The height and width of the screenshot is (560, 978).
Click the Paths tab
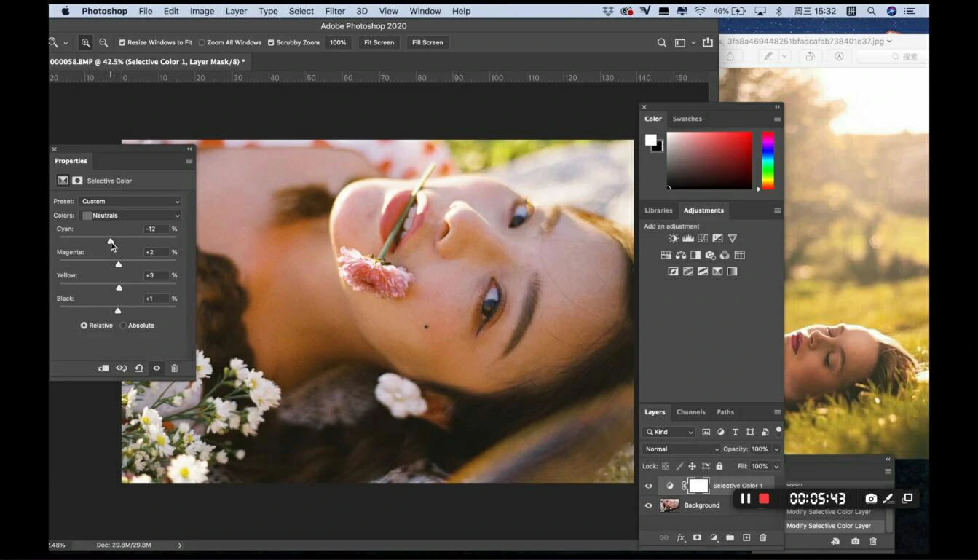click(x=725, y=412)
